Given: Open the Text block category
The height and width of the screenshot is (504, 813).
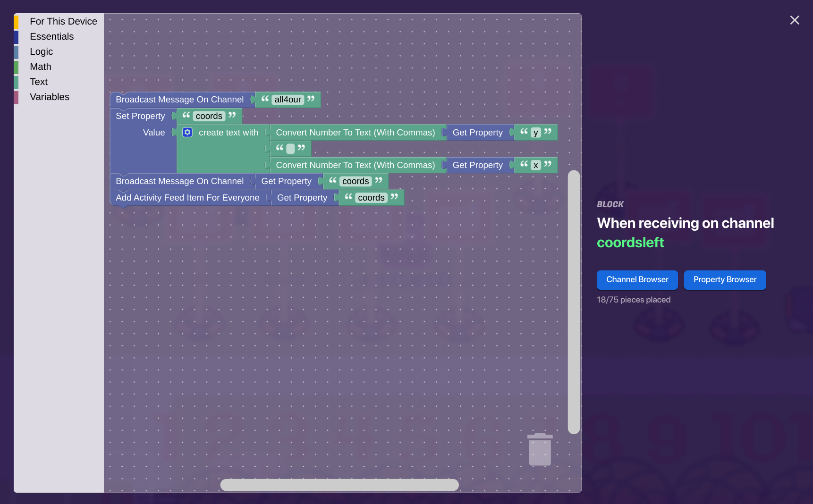Looking at the screenshot, I should tap(39, 82).
